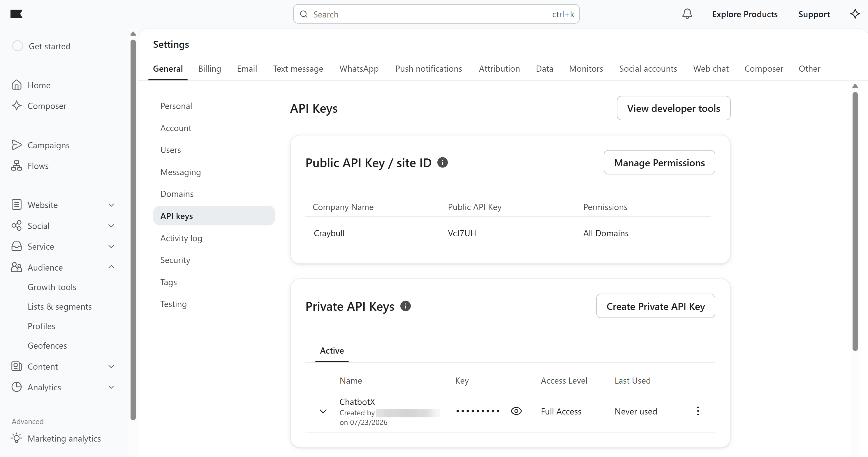The height and width of the screenshot is (457, 868).
Task: Reveal the ChatbotX key with eye icon
Action: (516, 411)
